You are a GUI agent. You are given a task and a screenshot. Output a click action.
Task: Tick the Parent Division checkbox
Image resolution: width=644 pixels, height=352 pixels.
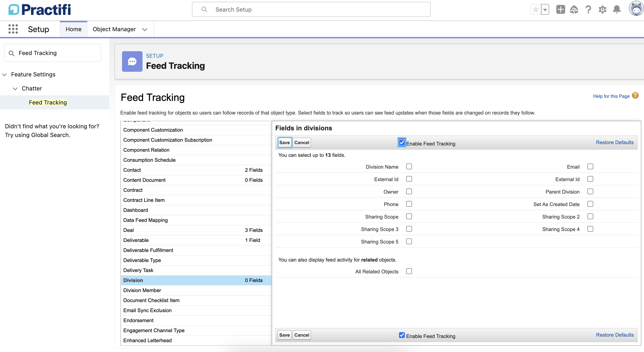click(590, 191)
